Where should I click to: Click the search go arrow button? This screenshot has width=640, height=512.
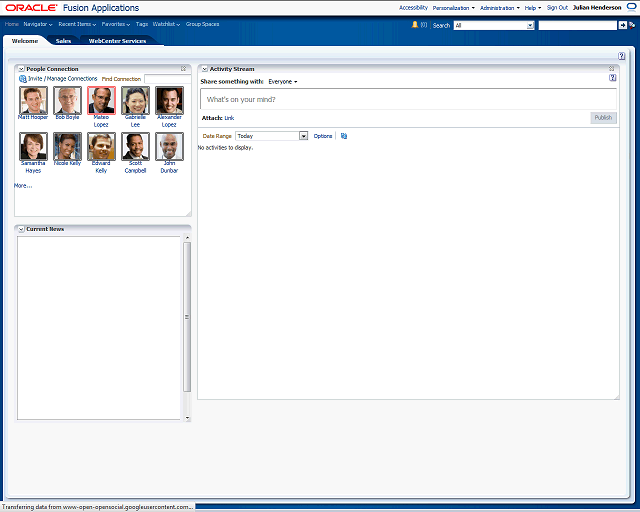[x=623, y=25]
